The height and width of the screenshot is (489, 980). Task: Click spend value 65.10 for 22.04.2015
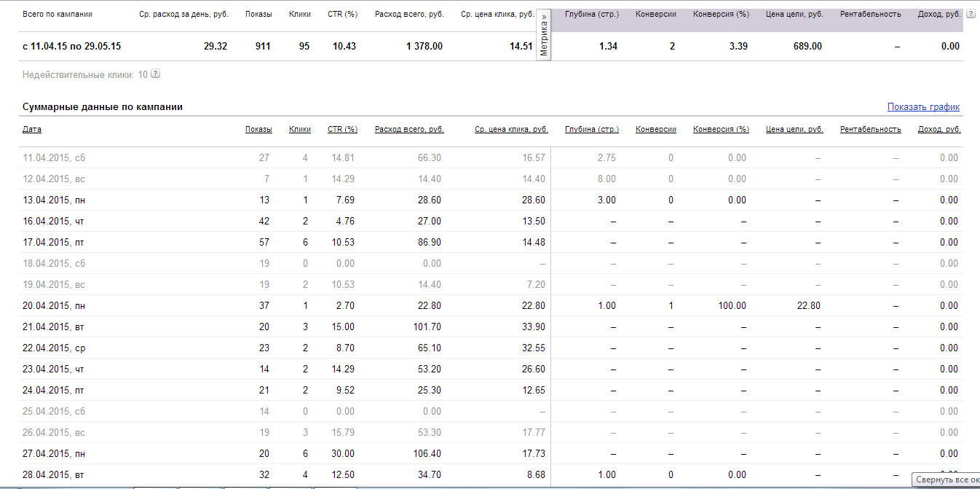pyautogui.click(x=430, y=348)
